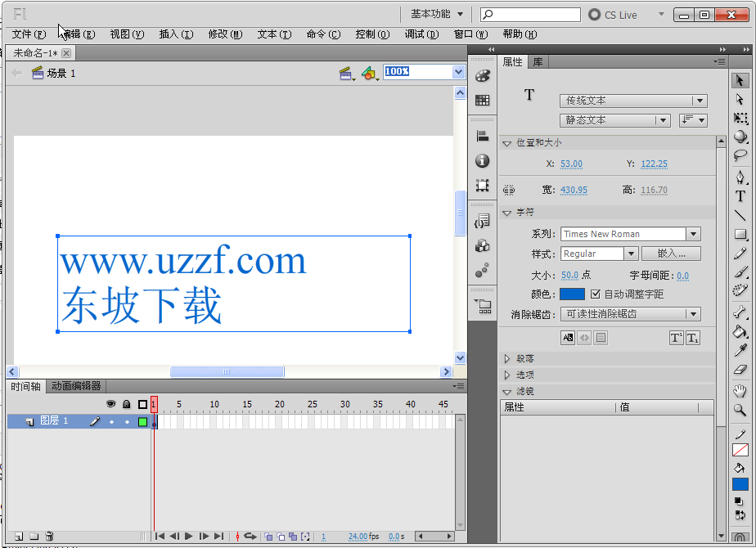The image size is (756, 548).
Task: Collapse the 位置和大小 section
Action: pyautogui.click(x=508, y=141)
